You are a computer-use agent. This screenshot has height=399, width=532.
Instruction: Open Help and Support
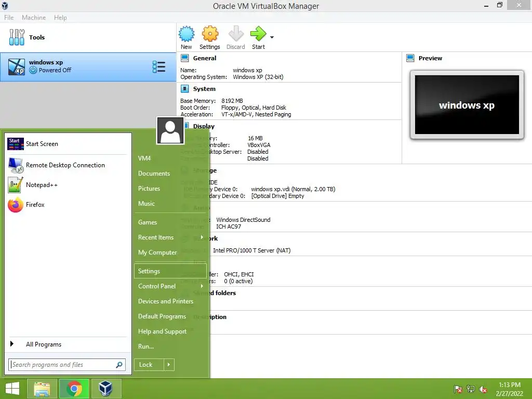click(170, 331)
